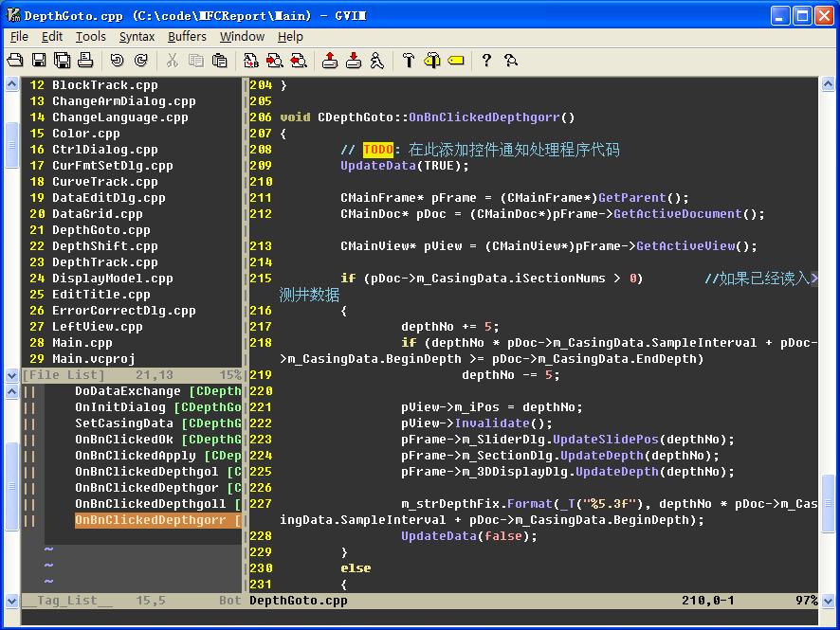Click the Redo toolbar icon
The image size is (840, 630).
(140, 61)
